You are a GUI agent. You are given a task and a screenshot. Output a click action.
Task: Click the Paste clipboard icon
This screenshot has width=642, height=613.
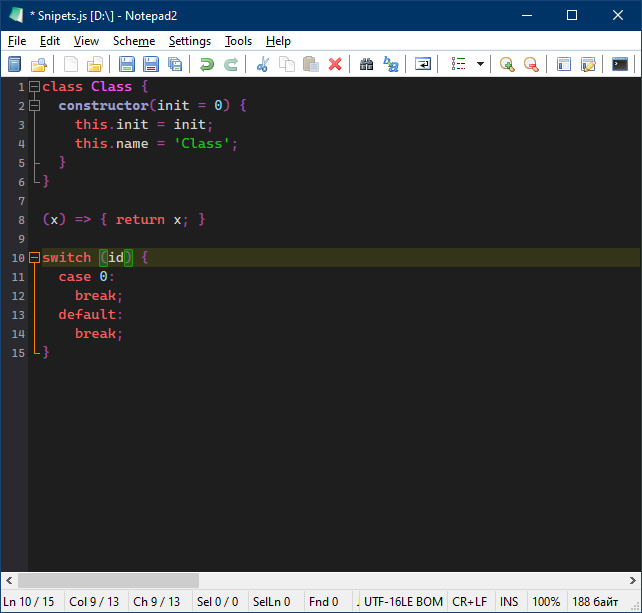(311, 64)
